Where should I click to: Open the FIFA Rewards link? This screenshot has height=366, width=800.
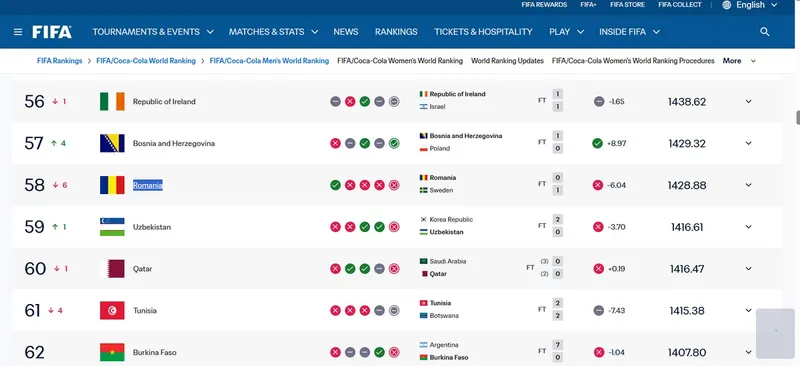(x=544, y=5)
